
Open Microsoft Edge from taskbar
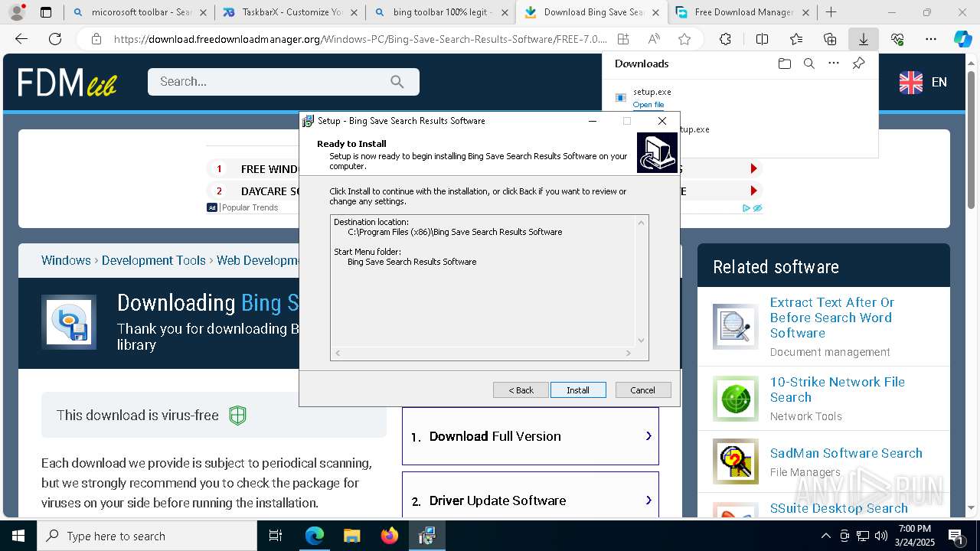coord(315,536)
